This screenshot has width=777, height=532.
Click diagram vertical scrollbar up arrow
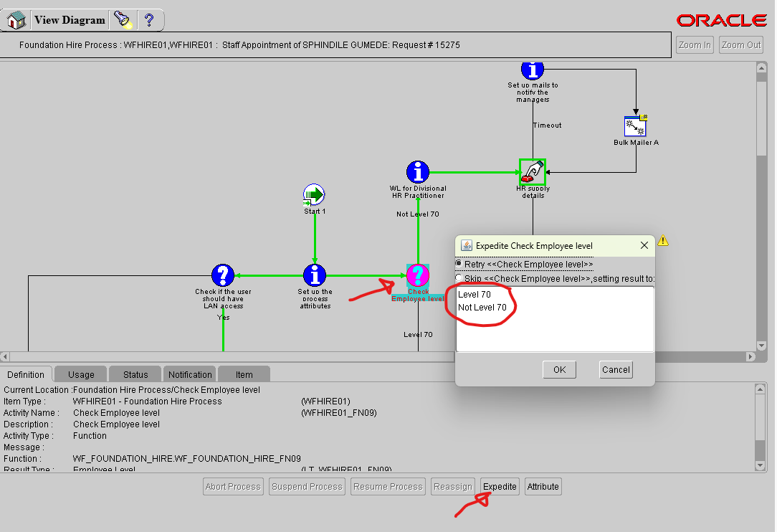coord(762,68)
